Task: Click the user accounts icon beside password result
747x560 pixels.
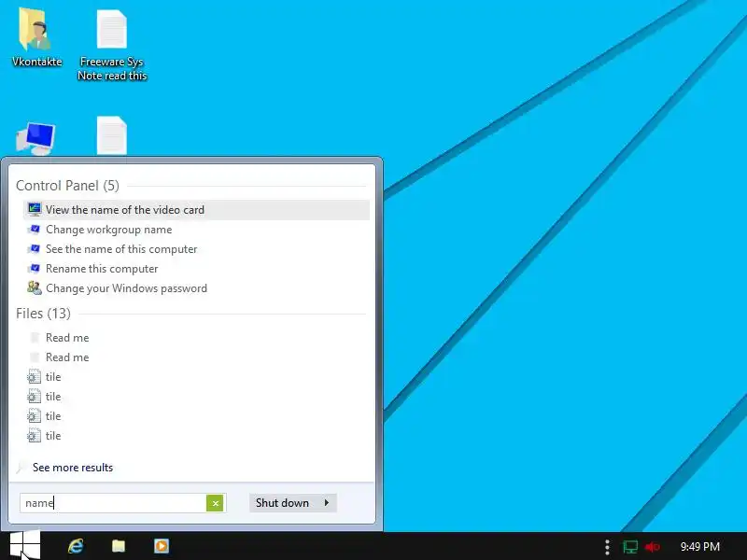Action: 35,287
